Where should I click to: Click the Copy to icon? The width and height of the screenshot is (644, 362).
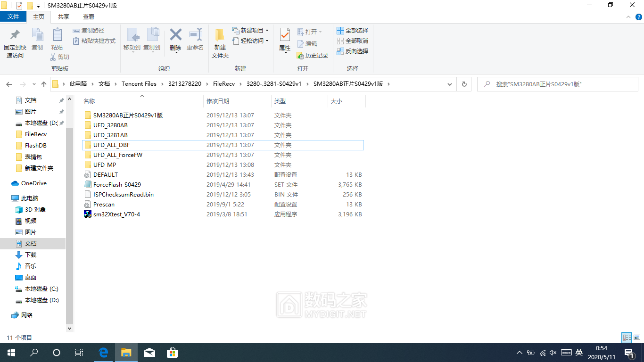152,40
